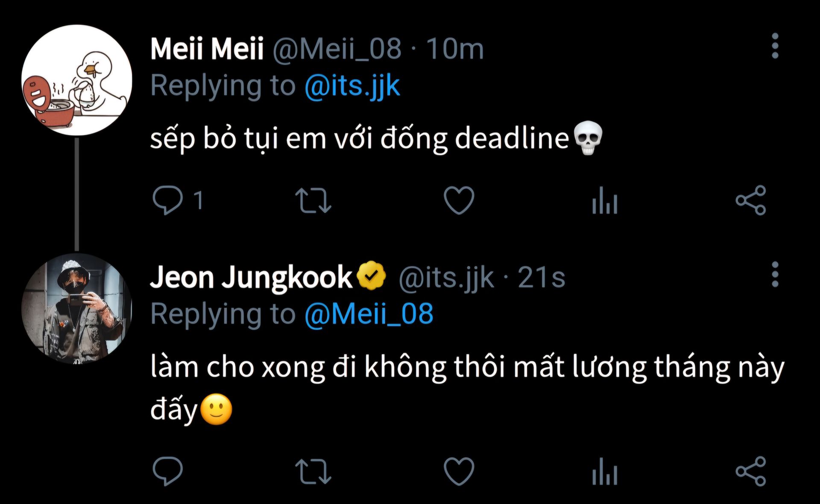Retweet Meii Meii's deadline tweet
This screenshot has width=820, height=504.
click(x=313, y=200)
